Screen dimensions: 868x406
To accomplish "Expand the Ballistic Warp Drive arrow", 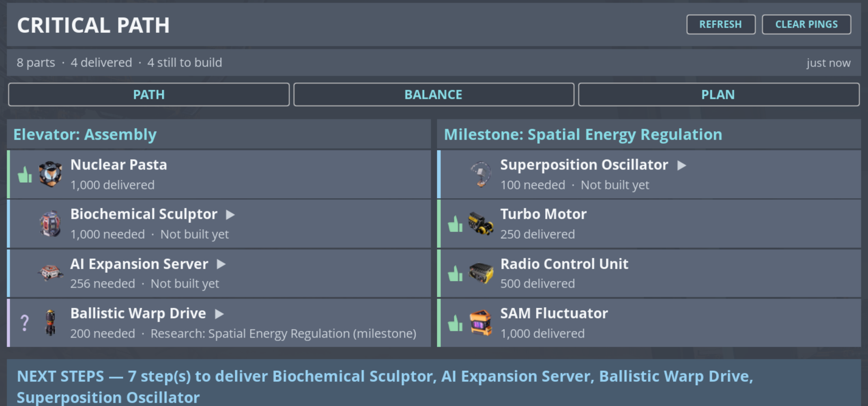I will click(219, 314).
